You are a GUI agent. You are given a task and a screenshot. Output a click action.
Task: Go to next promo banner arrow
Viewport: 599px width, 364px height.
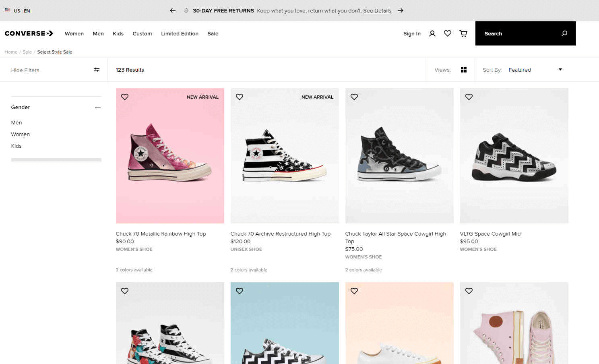click(x=401, y=10)
